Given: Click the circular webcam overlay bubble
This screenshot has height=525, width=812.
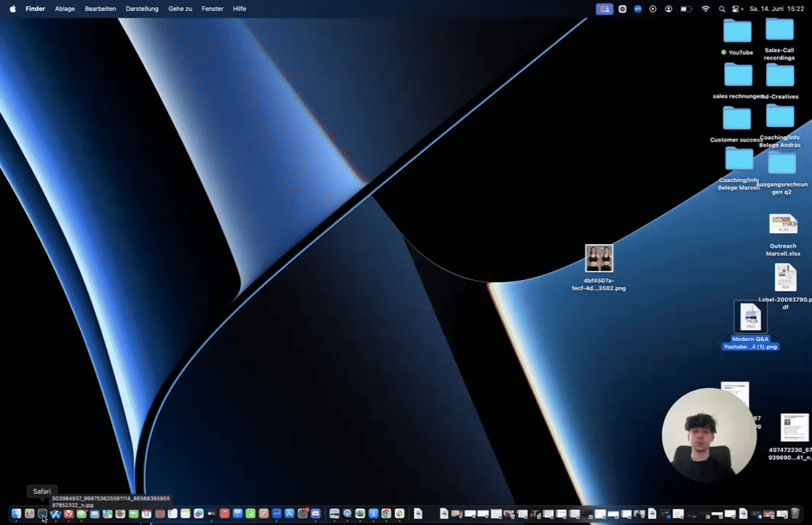Looking at the screenshot, I should [709, 435].
